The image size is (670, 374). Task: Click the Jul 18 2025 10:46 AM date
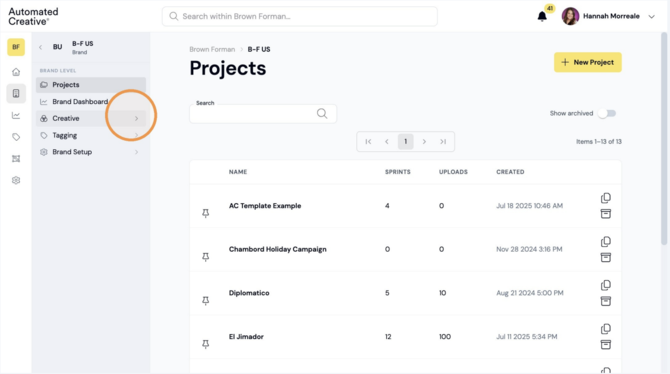[x=529, y=206]
